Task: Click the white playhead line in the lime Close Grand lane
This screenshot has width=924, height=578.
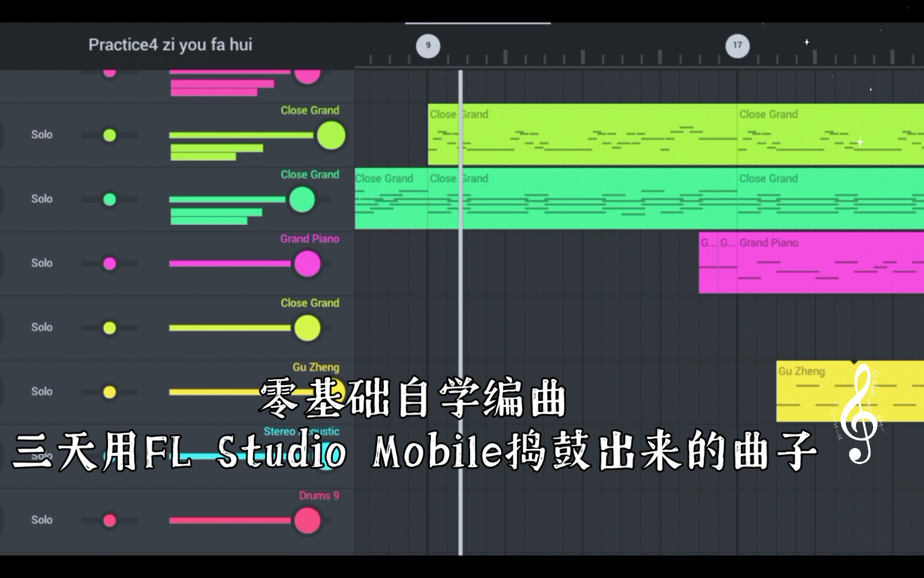Action: coord(460,134)
